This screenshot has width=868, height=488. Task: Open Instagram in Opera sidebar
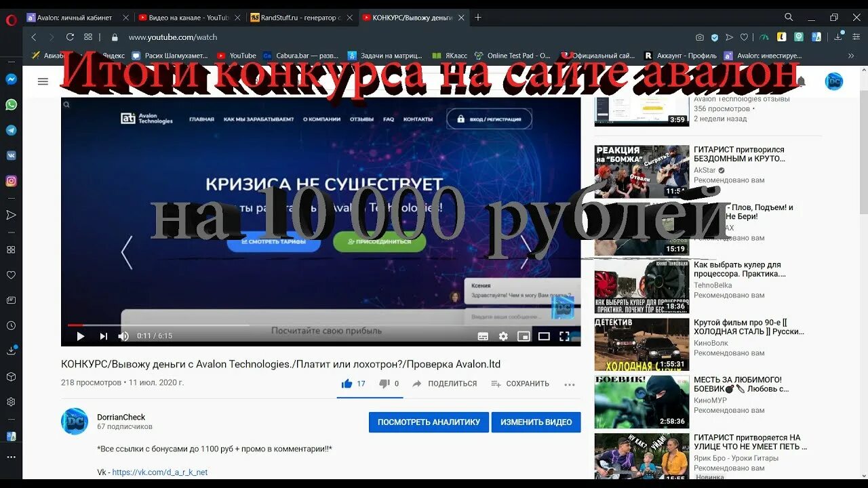(x=11, y=181)
